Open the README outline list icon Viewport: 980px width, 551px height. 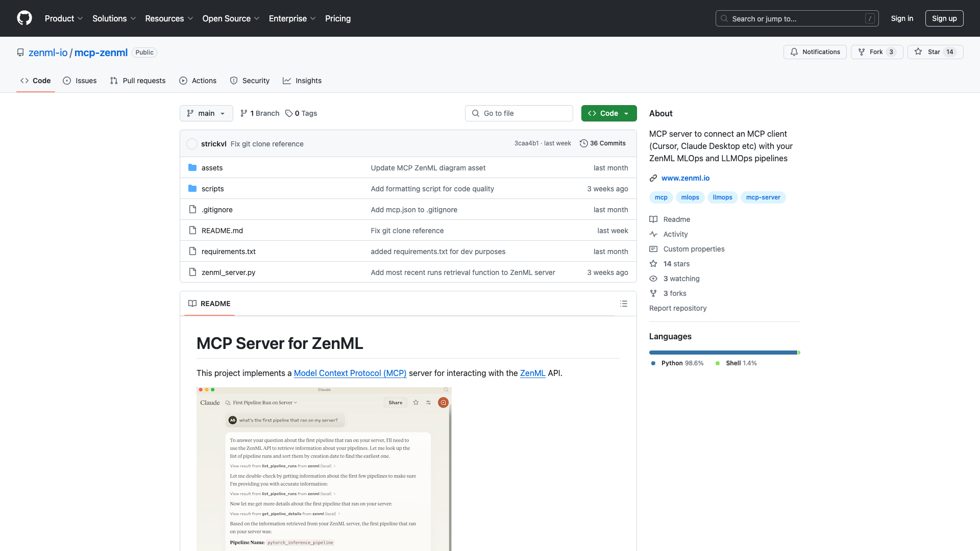pos(623,304)
